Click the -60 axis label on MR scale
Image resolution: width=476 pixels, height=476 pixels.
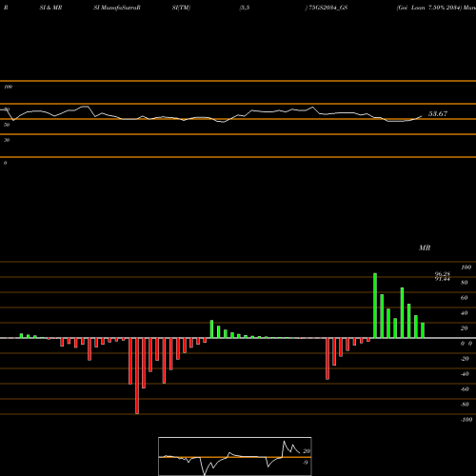click(465, 389)
